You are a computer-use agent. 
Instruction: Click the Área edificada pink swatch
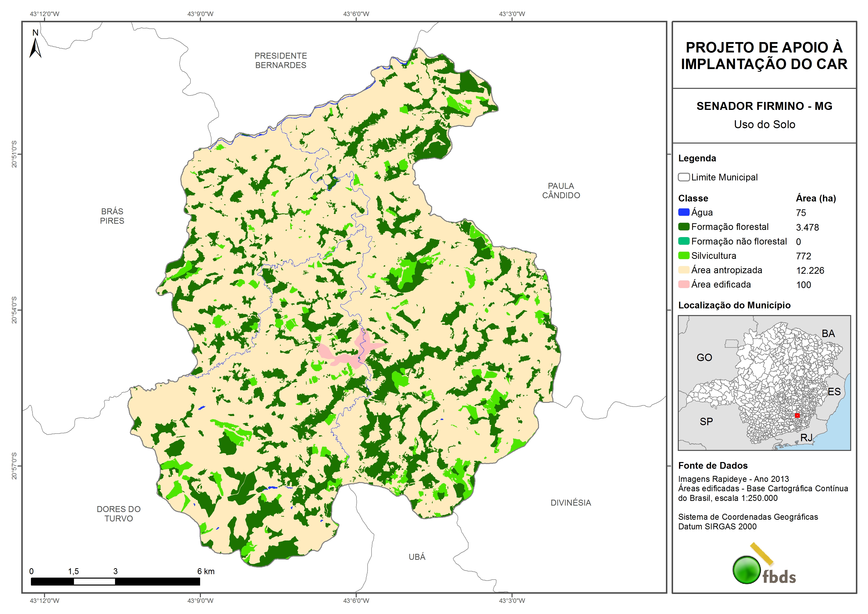pyautogui.click(x=683, y=285)
